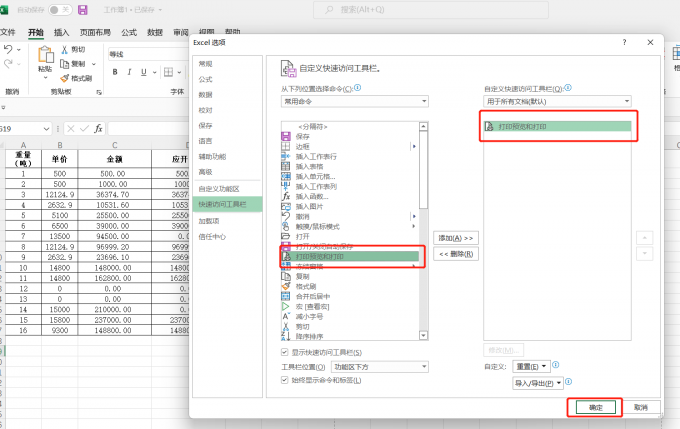Click the 剪切 scissors button in ribbon
Image resolution: width=680 pixels, height=429 pixels.
click(x=73, y=49)
